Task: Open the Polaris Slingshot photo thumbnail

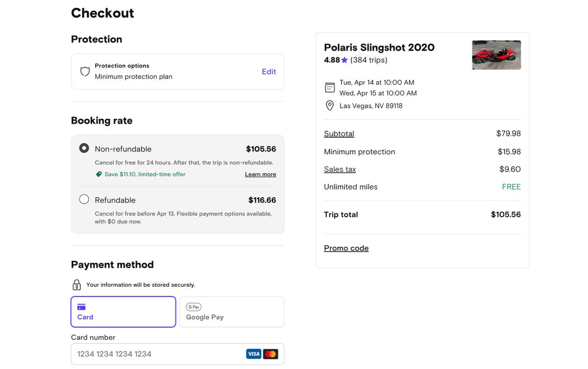Action: 496,55
